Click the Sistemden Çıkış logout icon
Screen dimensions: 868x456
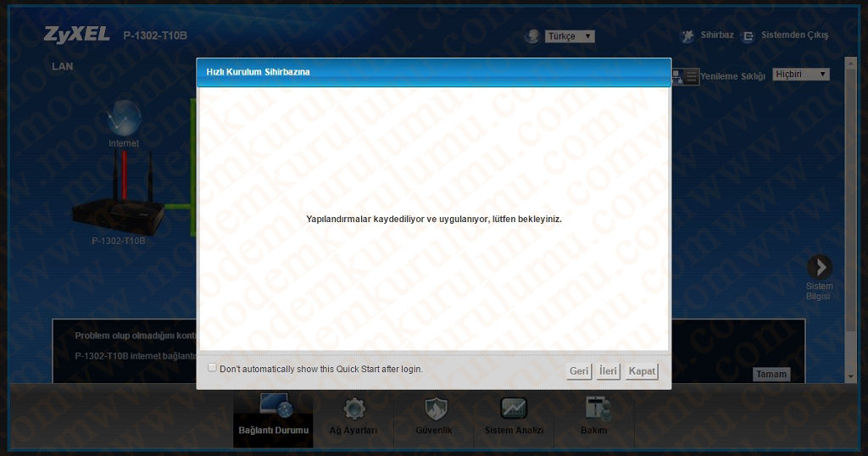(748, 36)
